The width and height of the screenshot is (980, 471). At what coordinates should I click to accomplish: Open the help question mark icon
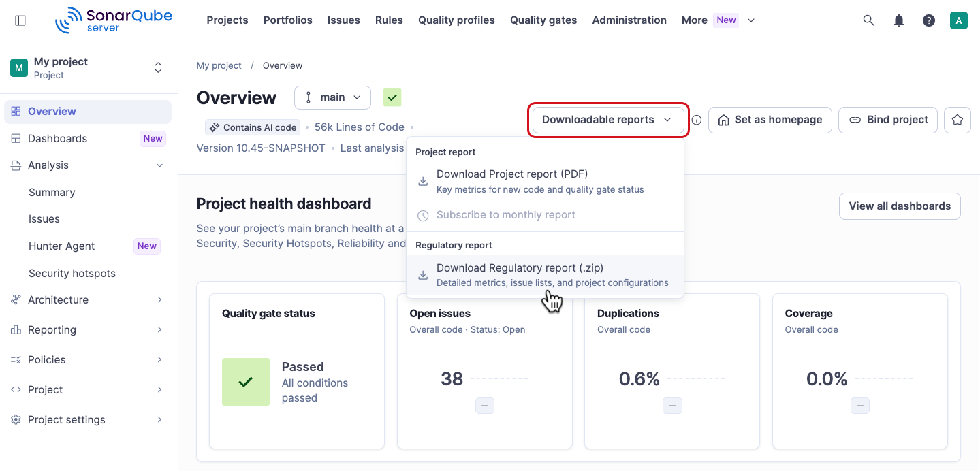coord(929,20)
